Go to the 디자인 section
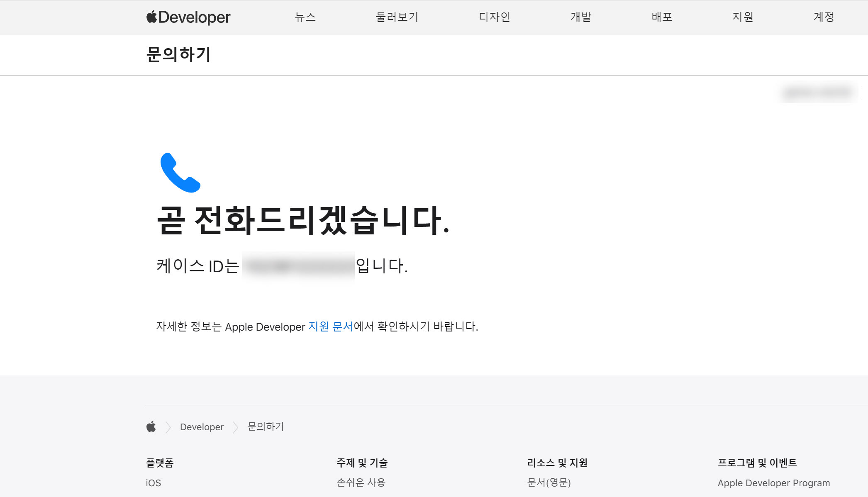 (494, 17)
